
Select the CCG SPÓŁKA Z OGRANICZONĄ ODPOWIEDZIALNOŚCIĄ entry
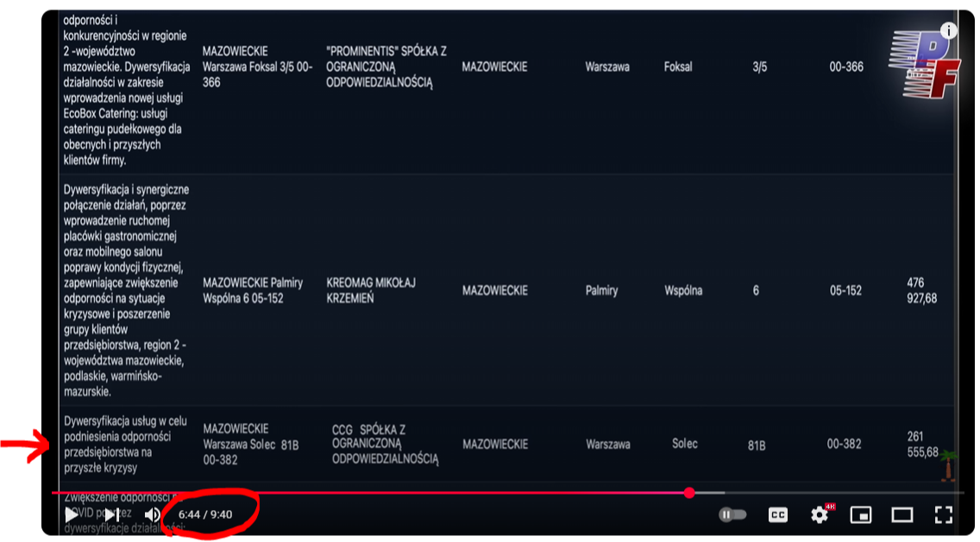coord(385,444)
